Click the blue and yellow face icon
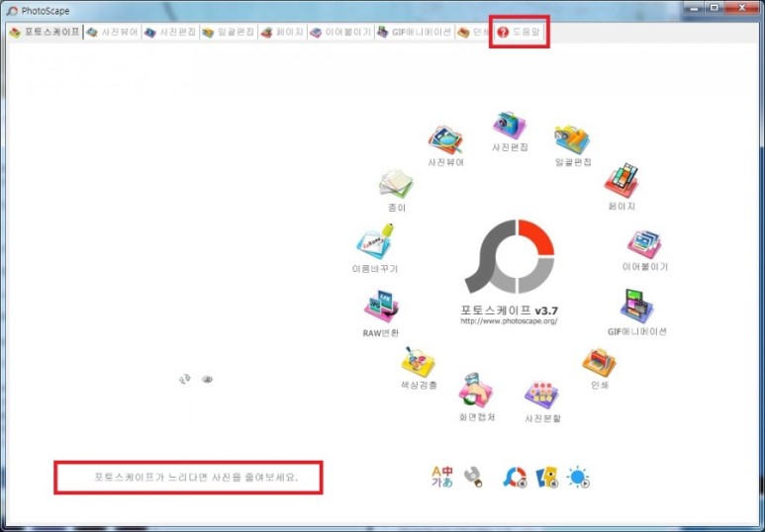765x532 pixels. [x=547, y=477]
